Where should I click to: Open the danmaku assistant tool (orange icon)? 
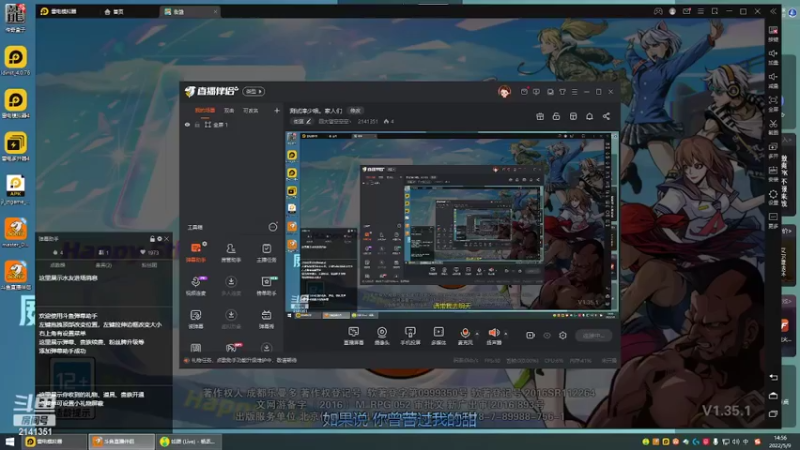point(196,252)
